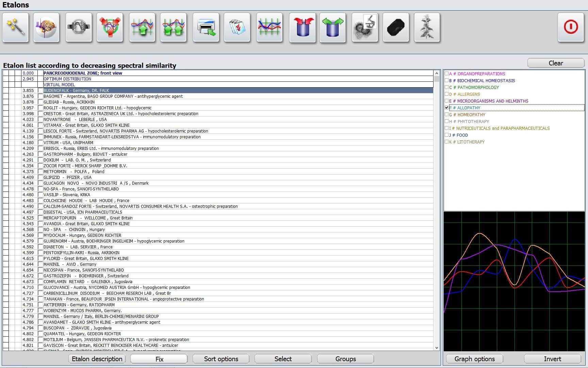This screenshot has height=368, width=588.
Task: Enable the HOMEOPATHY group checkbox
Action: (x=447, y=114)
